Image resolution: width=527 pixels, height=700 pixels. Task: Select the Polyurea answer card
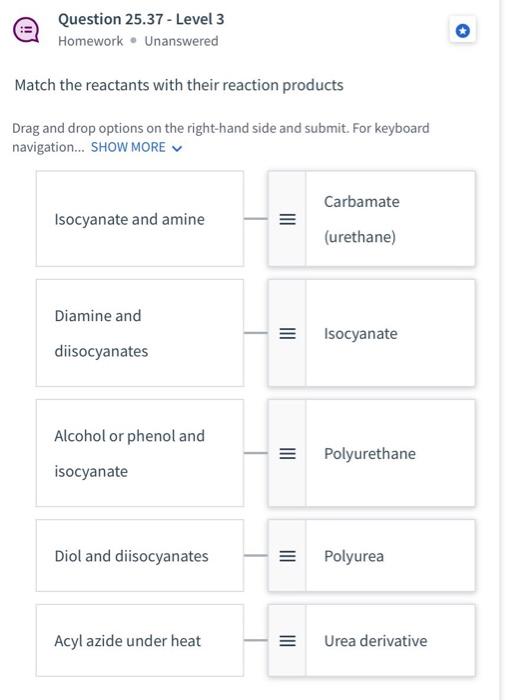click(x=372, y=556)
